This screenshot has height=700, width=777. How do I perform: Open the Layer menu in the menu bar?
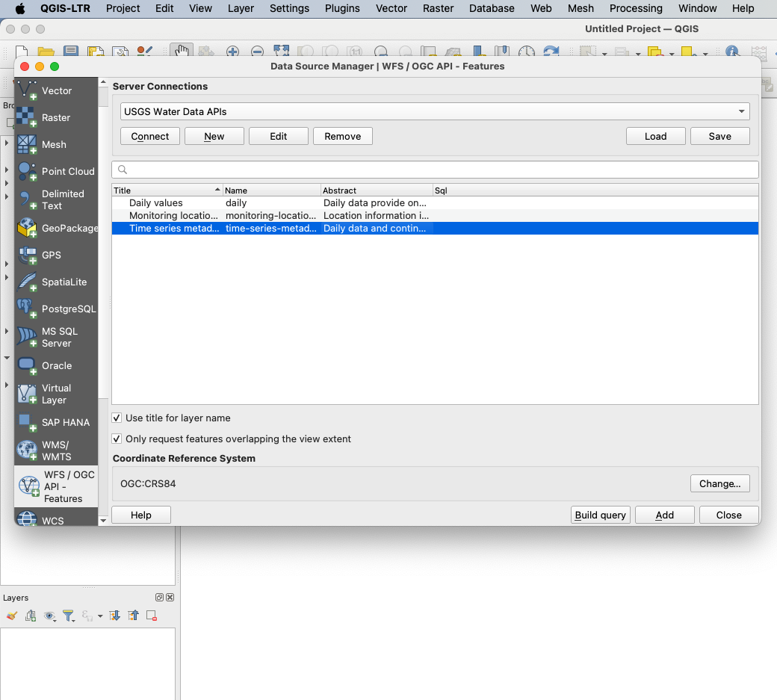(x=241, y=8)
